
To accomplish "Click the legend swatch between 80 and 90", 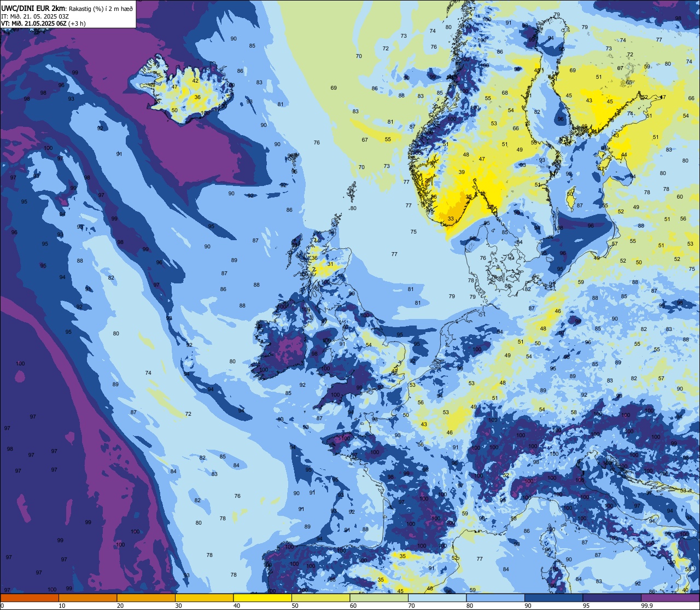I will [x=495, y=597].
